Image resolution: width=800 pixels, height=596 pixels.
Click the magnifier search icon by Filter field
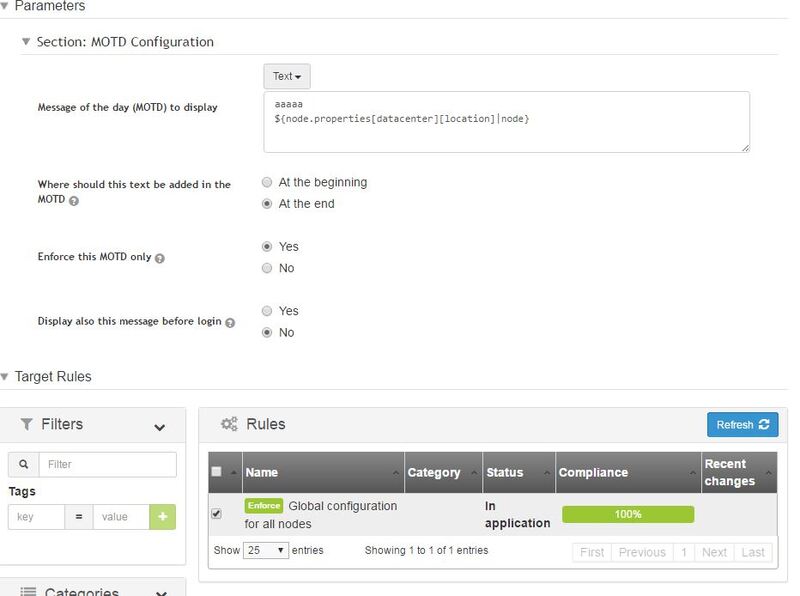coord(24,464)
